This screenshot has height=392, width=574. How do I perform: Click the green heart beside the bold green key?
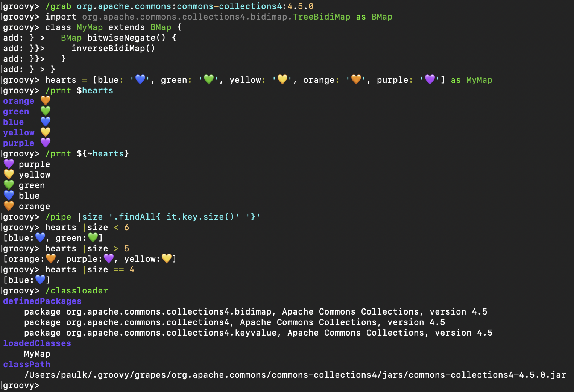(x=46, y=111)
